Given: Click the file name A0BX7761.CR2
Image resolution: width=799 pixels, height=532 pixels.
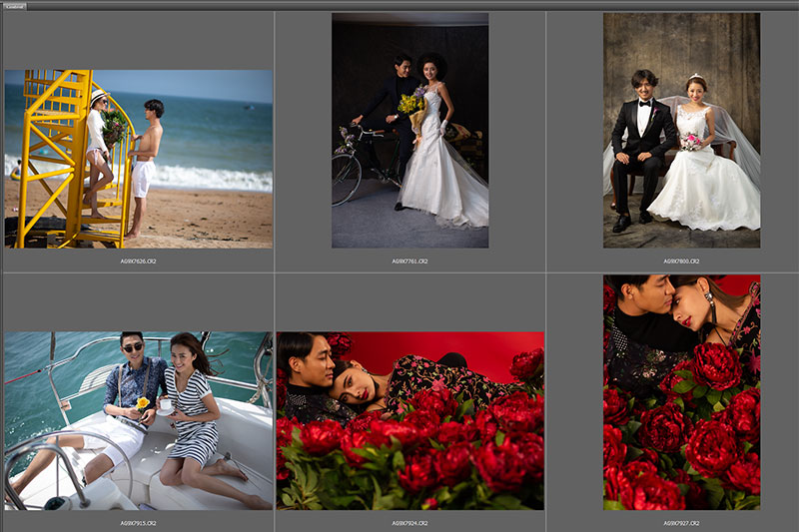Looking at the screenshot, I should 409,262.
